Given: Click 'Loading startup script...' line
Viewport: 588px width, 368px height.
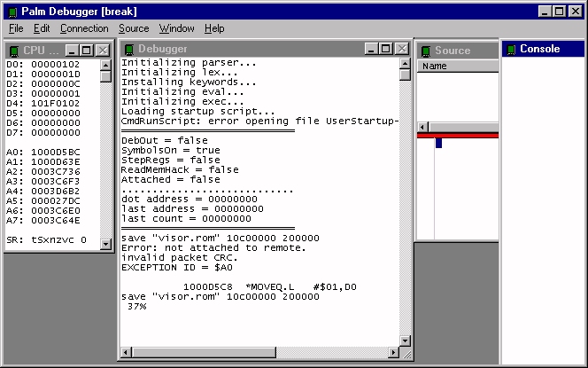Looking at the screenshot, I should 198,112.
